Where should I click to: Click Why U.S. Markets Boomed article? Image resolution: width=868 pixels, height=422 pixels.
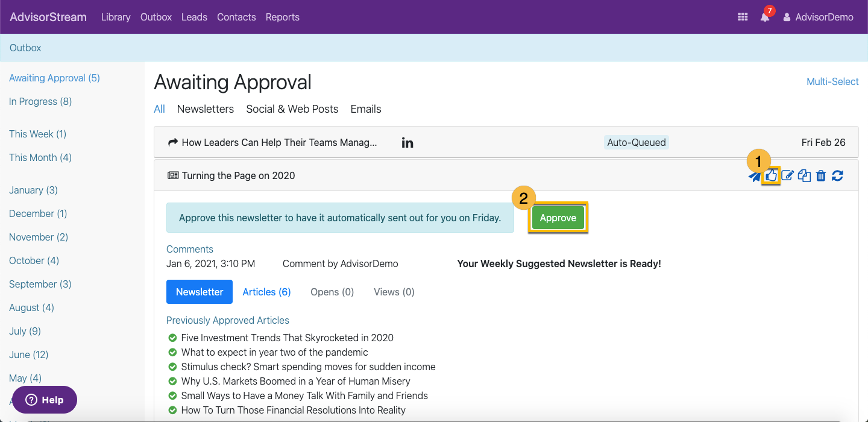(296, 381)
